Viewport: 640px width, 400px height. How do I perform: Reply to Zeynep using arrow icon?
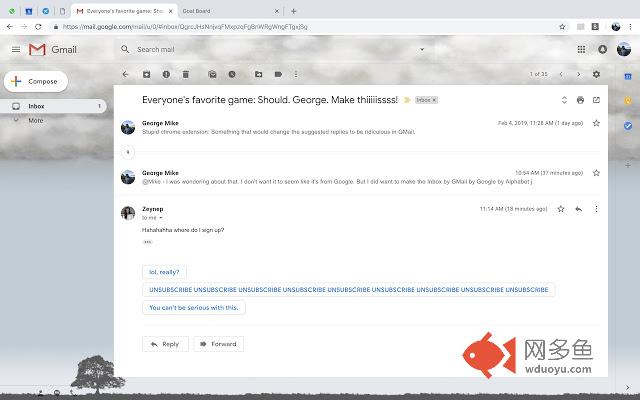[579, 209]
